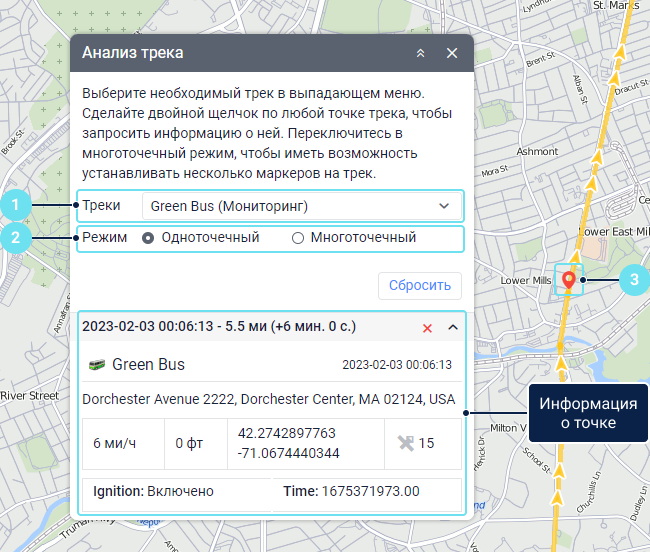Screen dimensions: 650x552
Task: Click the Сбросить button
Action: 420,286
